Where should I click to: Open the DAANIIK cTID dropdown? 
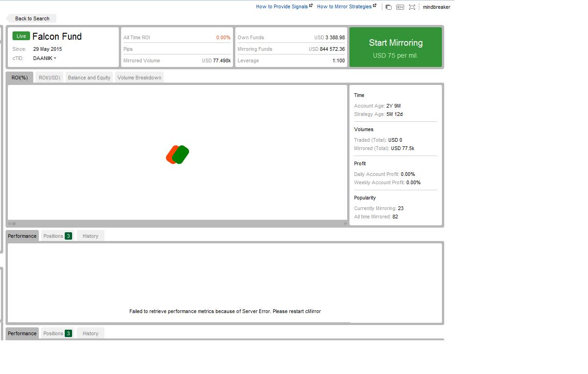(45, 58)
